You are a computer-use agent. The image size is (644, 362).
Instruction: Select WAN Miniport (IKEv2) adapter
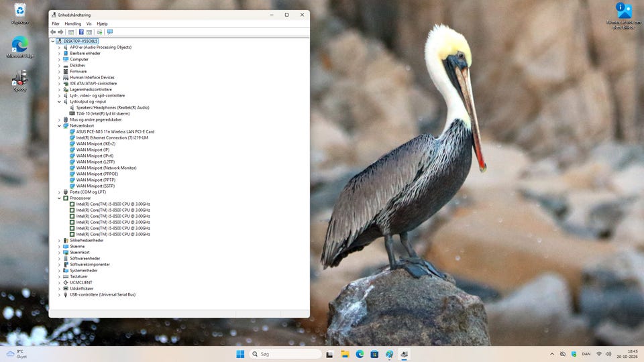(x=96, y=143)
